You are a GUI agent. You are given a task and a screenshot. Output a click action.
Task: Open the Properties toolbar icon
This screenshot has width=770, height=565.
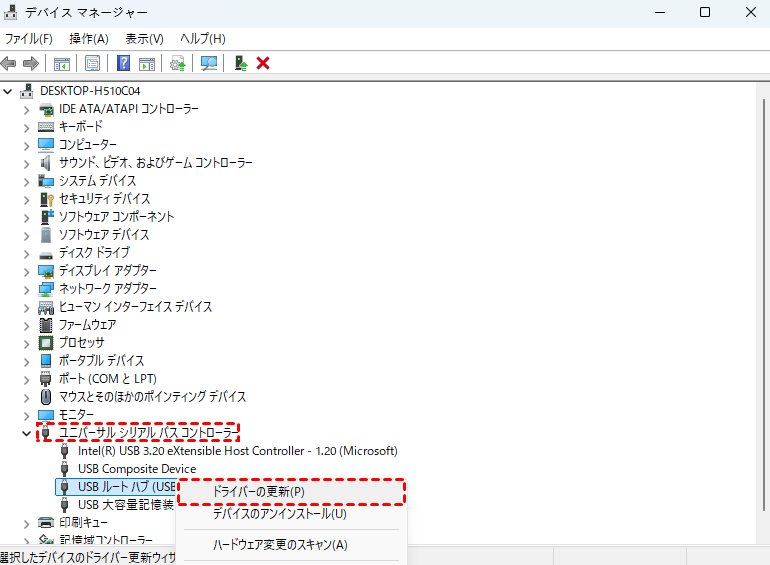click(x=92, y=63)
